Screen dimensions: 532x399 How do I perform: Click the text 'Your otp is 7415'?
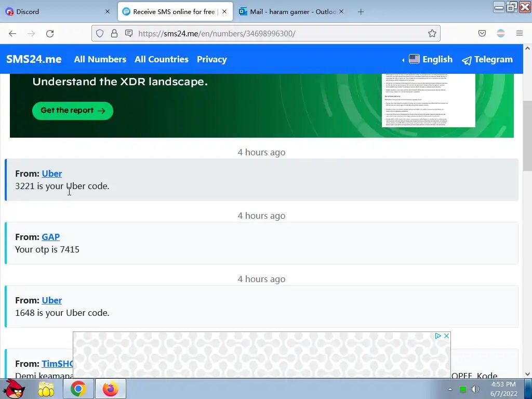(x=47, y=249)
